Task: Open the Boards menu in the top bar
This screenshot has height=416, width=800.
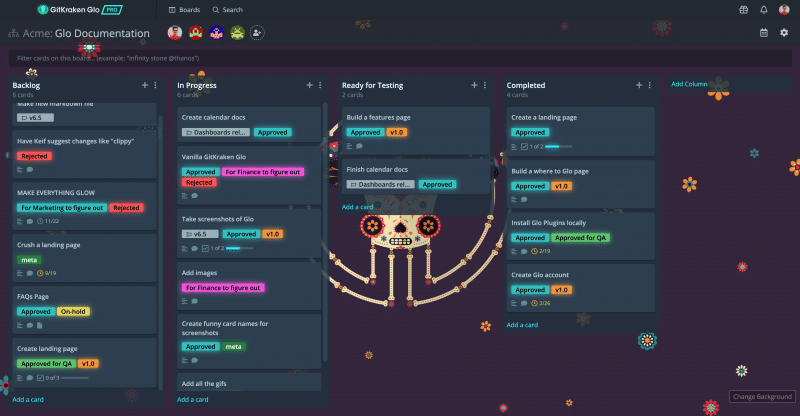Action: (x=184, y=10)
